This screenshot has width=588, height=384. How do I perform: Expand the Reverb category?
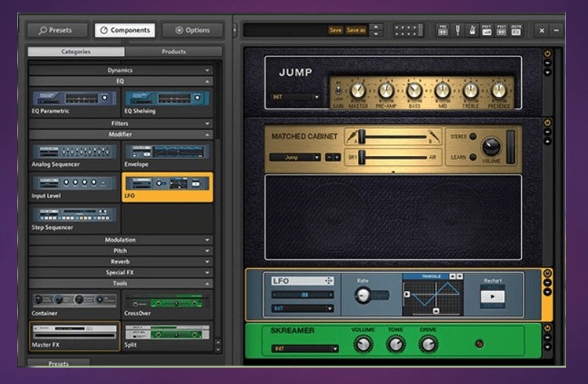(x=121, y=262)
